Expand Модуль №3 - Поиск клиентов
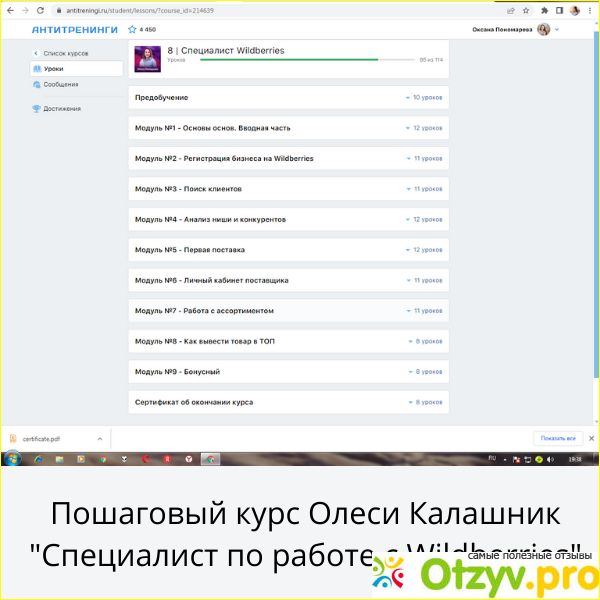Screen dimensions: 600x600 click(288, 189)
